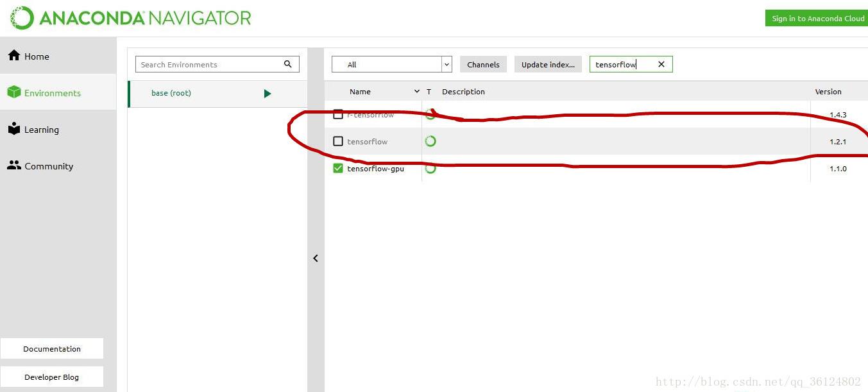868x392 pixels.
Task: Click the status circle icon for r-tensorflow
Action: point(430,115)
